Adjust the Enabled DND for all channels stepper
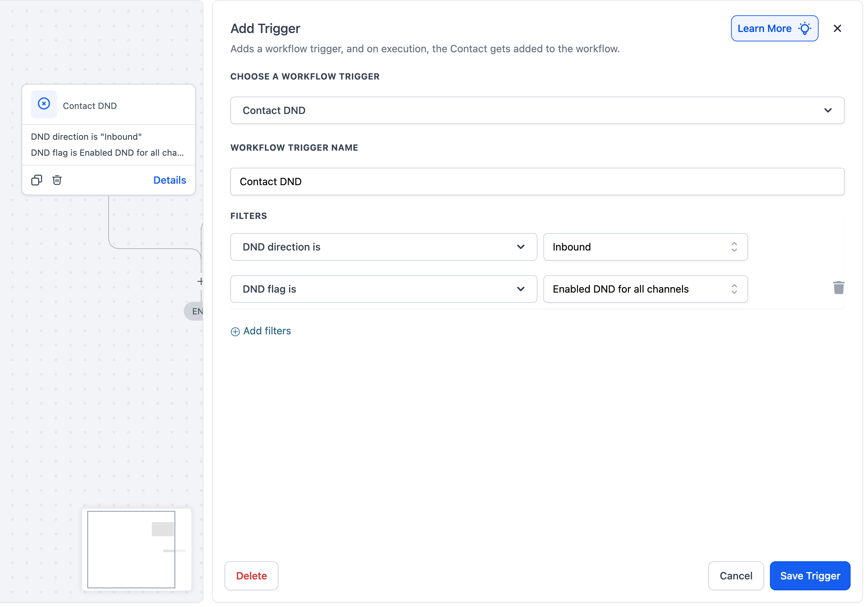Viewport: 868px width, 607px height. [x=734, y=289]
